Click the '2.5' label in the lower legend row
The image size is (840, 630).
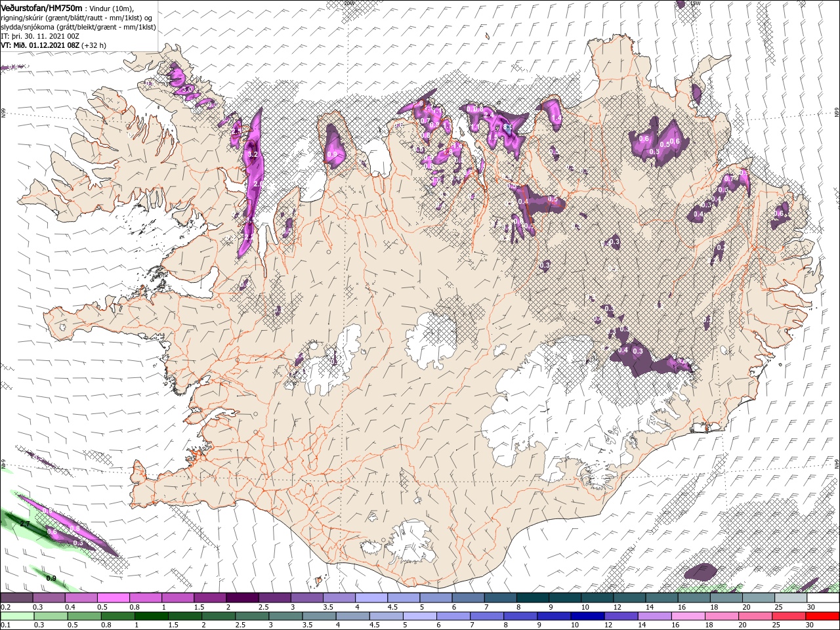[x=240, y=625]
